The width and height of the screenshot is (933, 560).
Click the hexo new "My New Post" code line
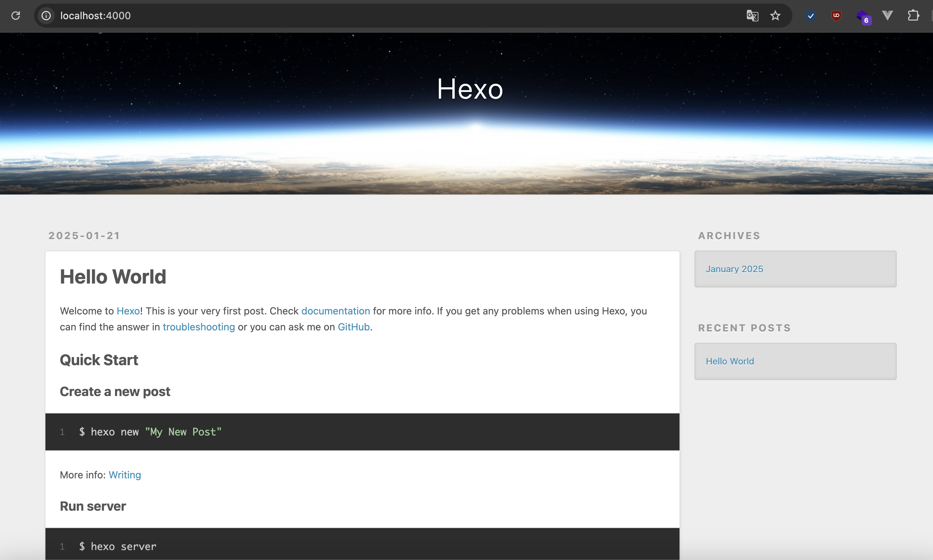pyautogui.click(x=150, y=432)
